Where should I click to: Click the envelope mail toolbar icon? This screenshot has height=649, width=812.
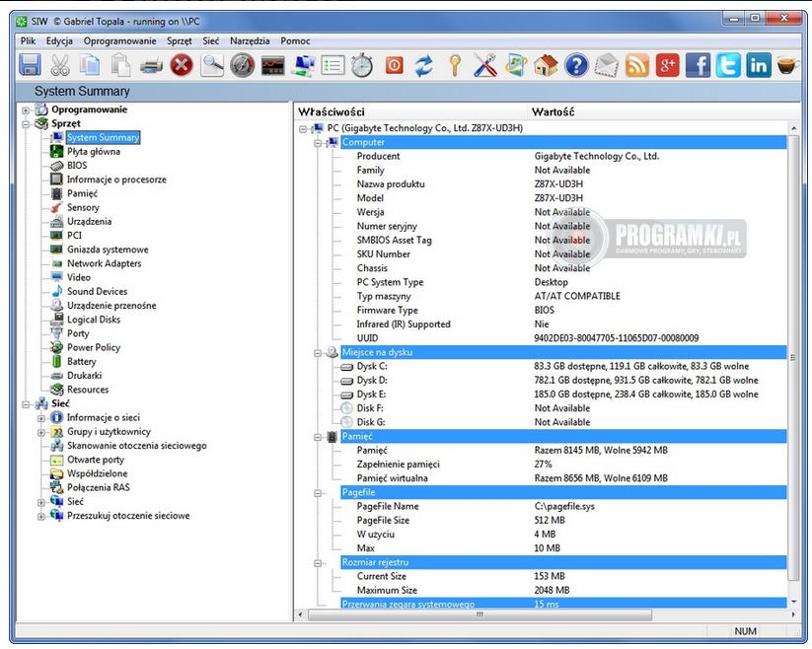(607, 66)
